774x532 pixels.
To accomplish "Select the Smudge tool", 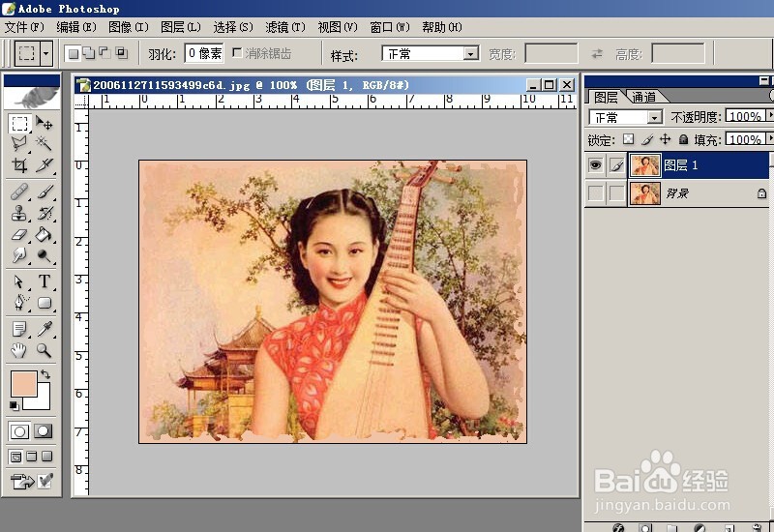I will pos(19,255).
